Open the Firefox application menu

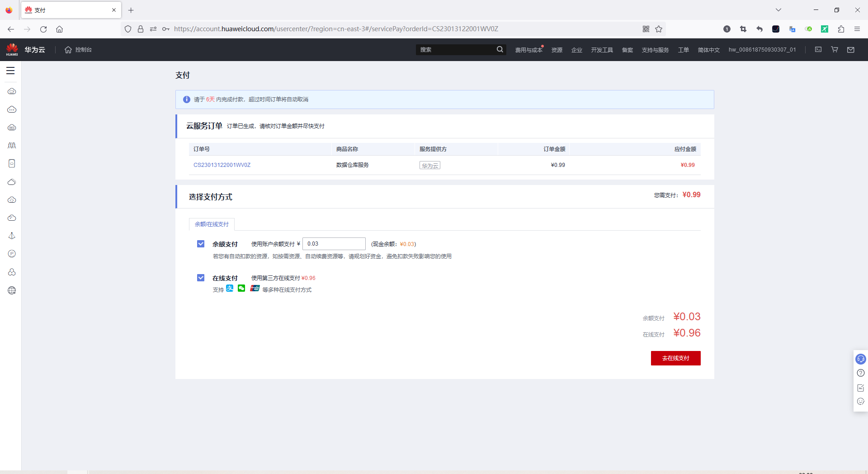857,29
